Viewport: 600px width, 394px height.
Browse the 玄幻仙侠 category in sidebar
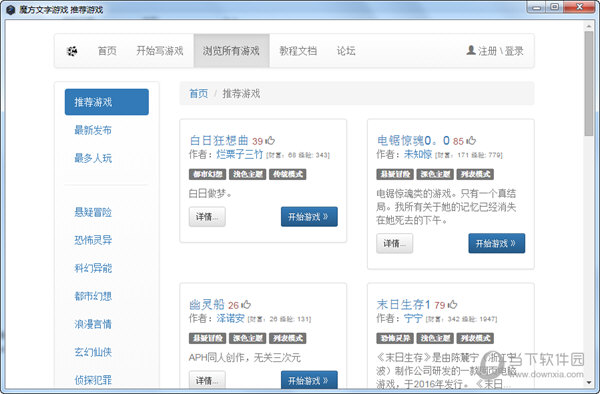pyautogui.click(x=93, y=352)
